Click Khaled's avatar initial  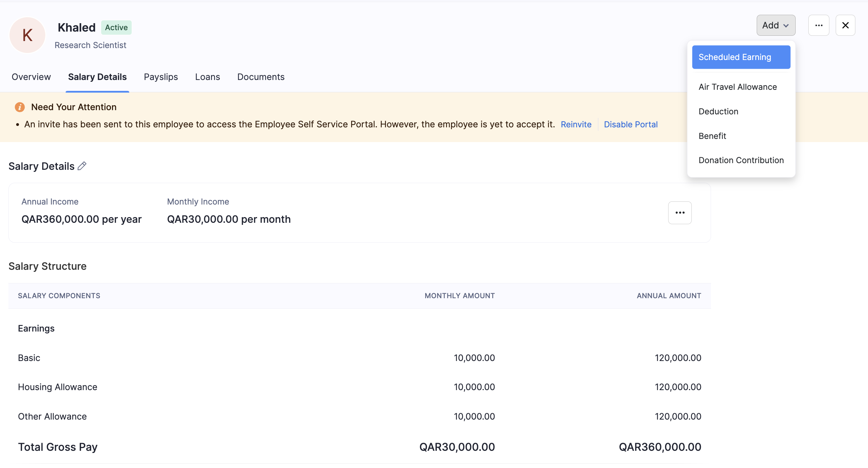point(27,35)
